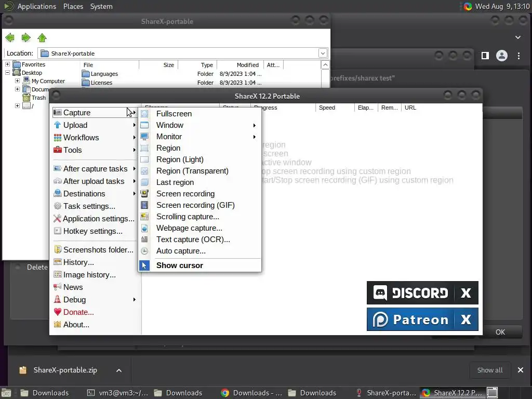Screen dimensions: 532x399
Task: Click the Chrome profile avatar icon
Action: click(502, 56)
